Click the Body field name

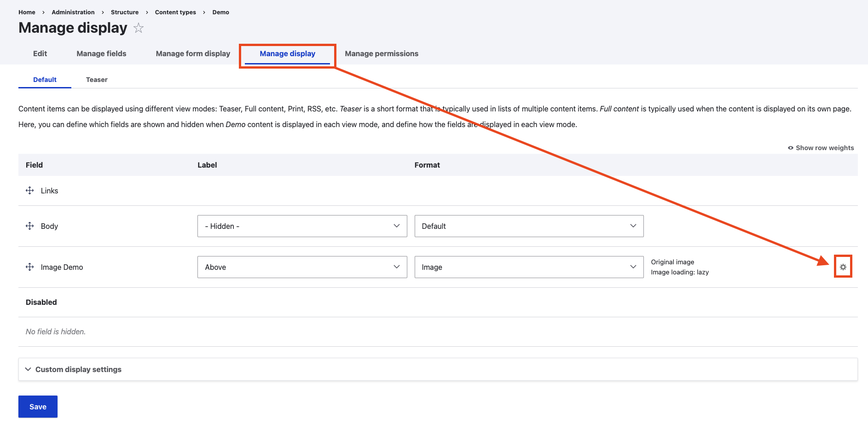(49, 226)
